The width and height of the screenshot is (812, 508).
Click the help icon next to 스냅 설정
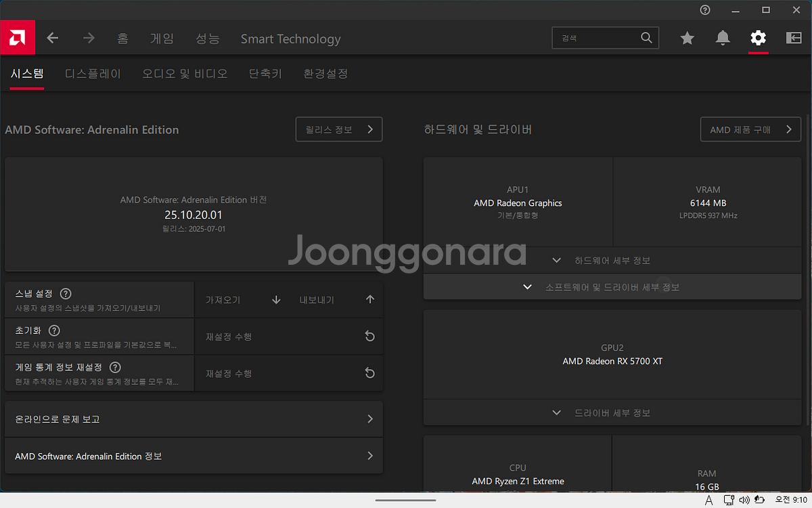[x=66, y=294]
